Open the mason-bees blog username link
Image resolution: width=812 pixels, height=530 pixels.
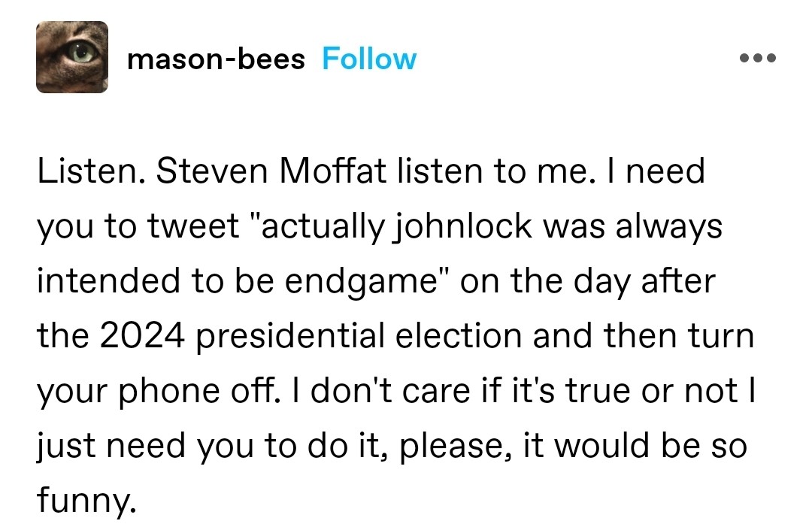[217, 59]
